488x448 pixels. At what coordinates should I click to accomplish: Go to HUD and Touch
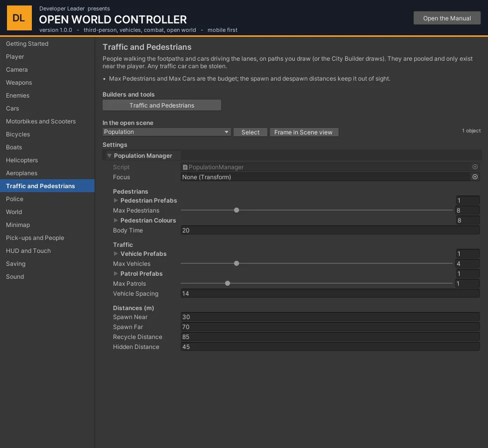(x=47, y=251)
